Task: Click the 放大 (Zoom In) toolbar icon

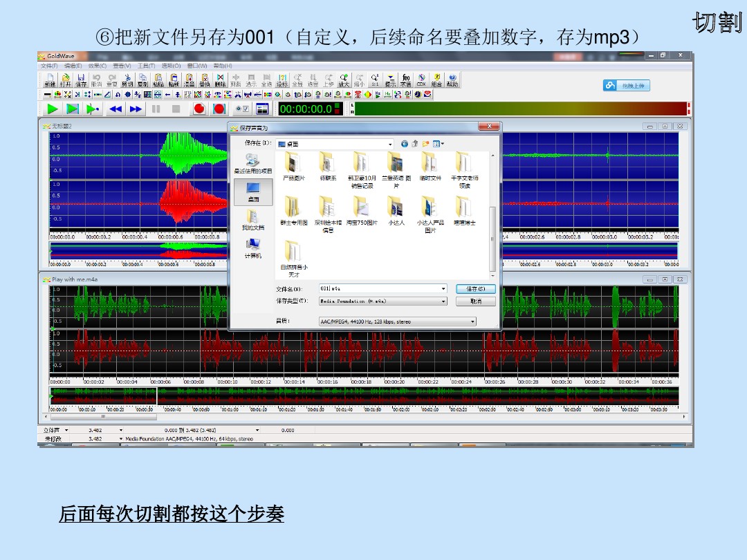Action: click(x=344, y=80)
